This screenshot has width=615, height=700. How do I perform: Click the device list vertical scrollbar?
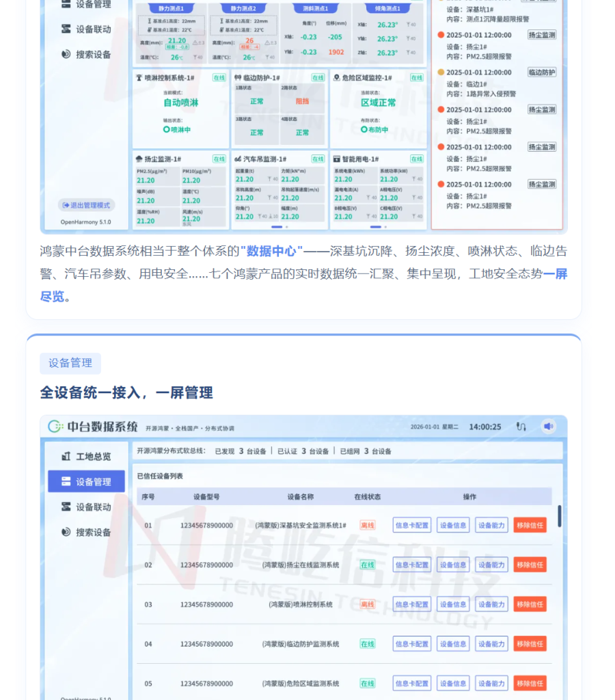click(559, 516)
